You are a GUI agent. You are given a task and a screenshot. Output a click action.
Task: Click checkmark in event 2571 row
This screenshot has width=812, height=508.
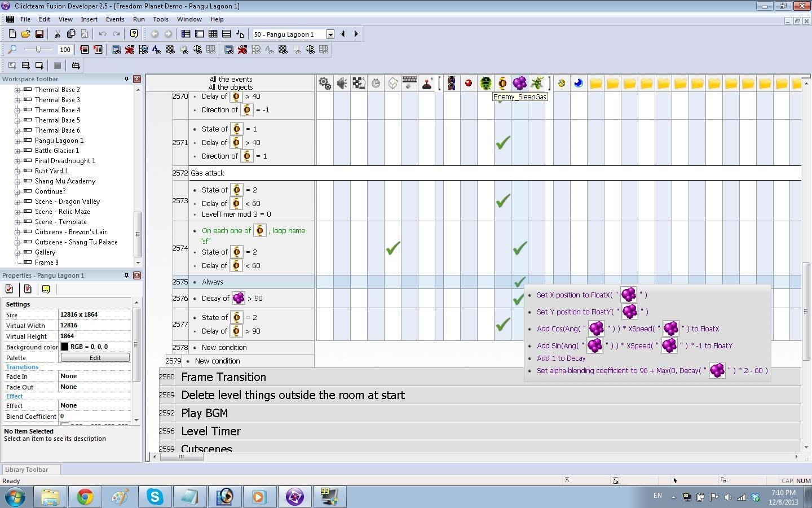(502, 142)
